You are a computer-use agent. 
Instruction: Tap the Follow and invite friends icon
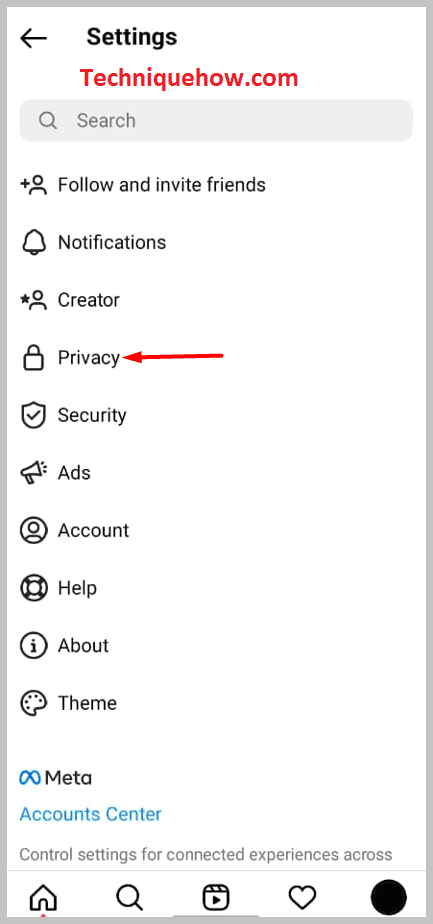(33, 185)
